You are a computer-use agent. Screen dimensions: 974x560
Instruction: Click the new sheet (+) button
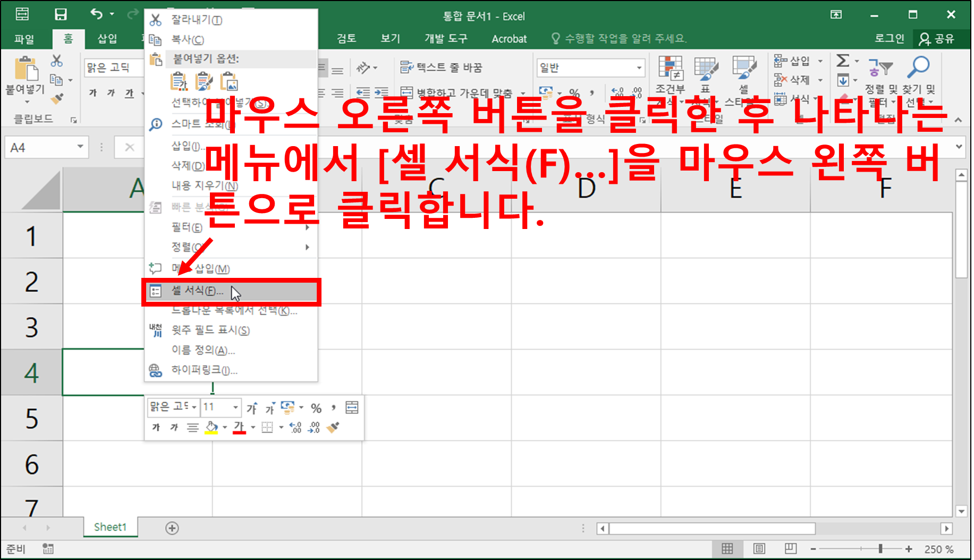171,528
